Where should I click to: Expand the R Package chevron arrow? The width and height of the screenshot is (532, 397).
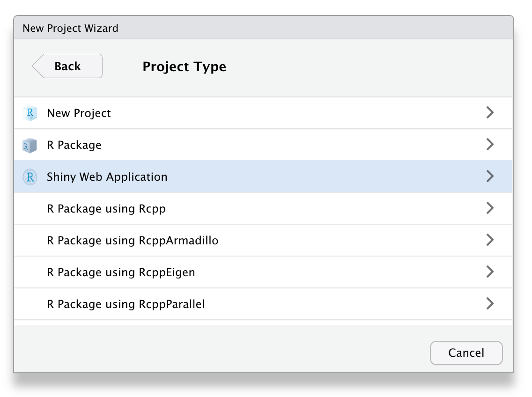coord(490,145)
